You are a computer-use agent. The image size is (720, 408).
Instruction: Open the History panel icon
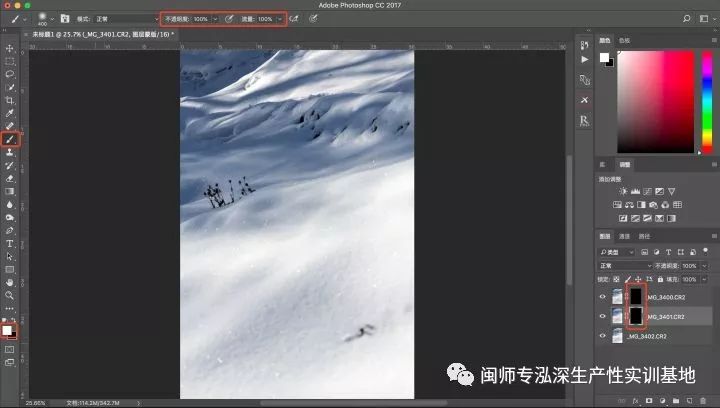[x=584, y=45]
